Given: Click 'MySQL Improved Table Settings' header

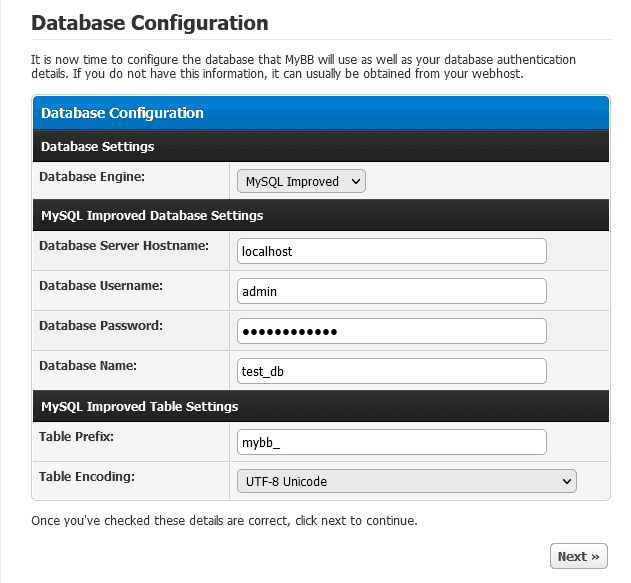Looking at the screenshot, I should point(321,406).
